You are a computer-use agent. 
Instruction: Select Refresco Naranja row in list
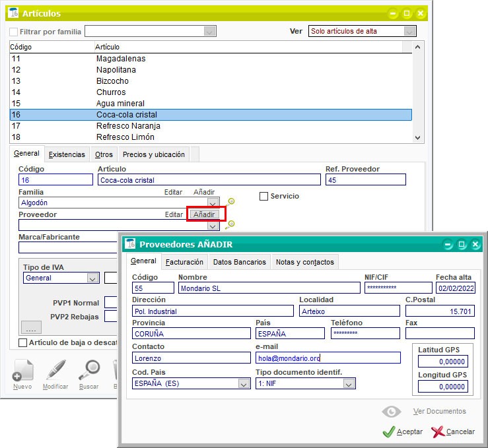[x=211, y=126]
